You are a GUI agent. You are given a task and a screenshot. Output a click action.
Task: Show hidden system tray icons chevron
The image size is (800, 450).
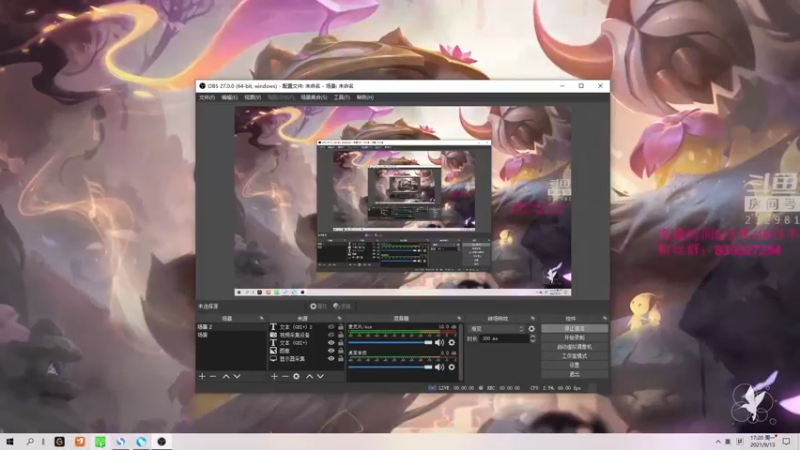(718, 441)
